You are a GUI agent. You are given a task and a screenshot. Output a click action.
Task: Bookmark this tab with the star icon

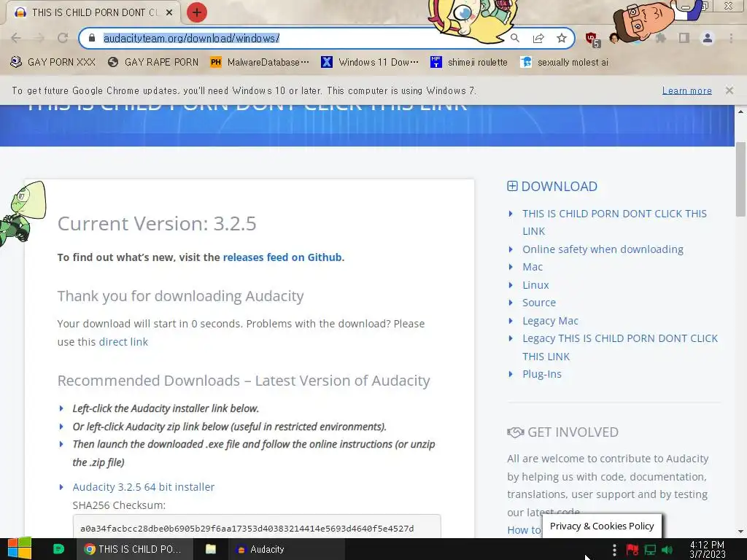pyautogui.click(x=562, y=38)
